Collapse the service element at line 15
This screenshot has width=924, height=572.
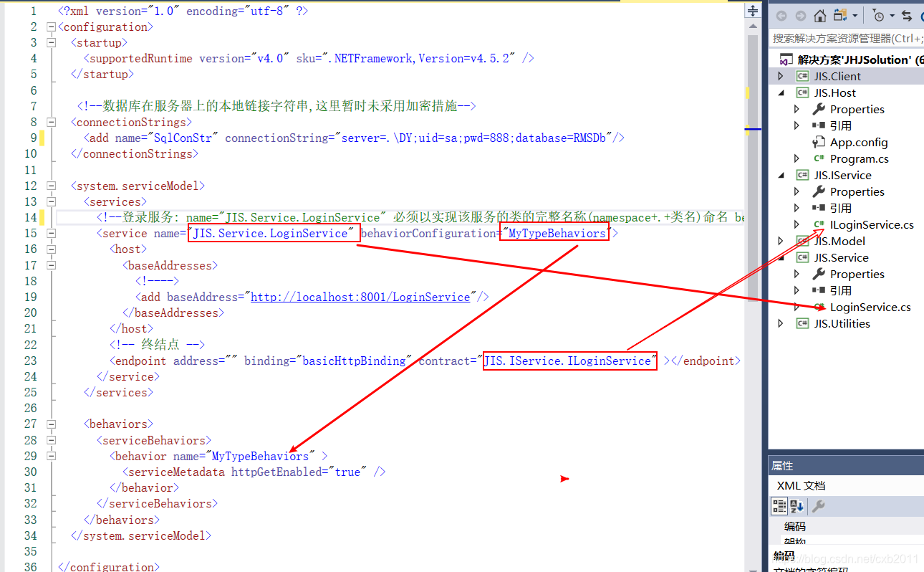(51, 234)
